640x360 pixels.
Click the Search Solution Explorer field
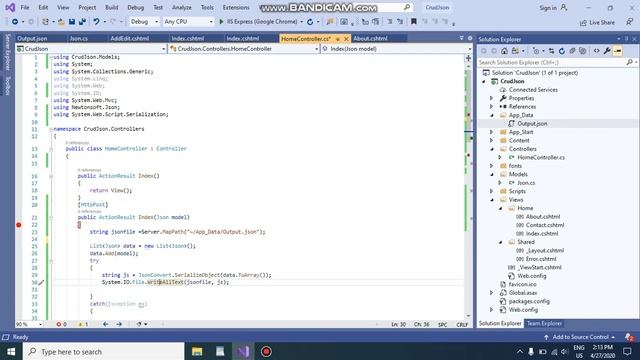(551, 62)
